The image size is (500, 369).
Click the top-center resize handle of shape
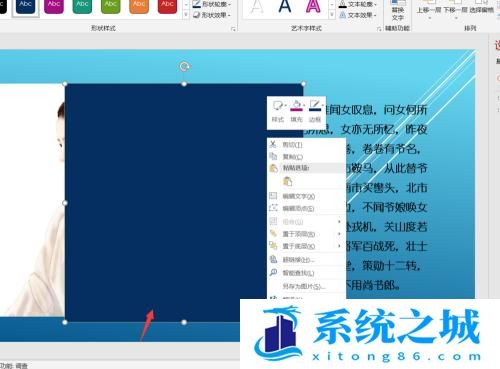point(184,84)
